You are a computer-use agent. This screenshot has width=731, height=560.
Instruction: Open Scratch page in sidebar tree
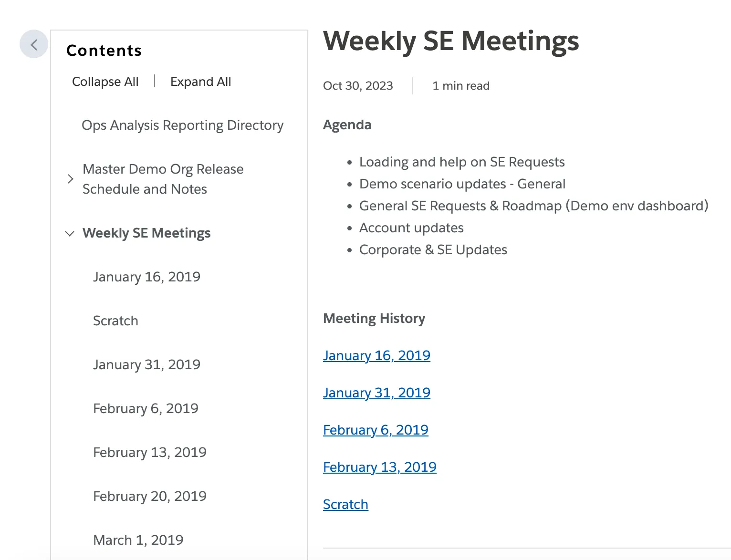pos(115,321)
